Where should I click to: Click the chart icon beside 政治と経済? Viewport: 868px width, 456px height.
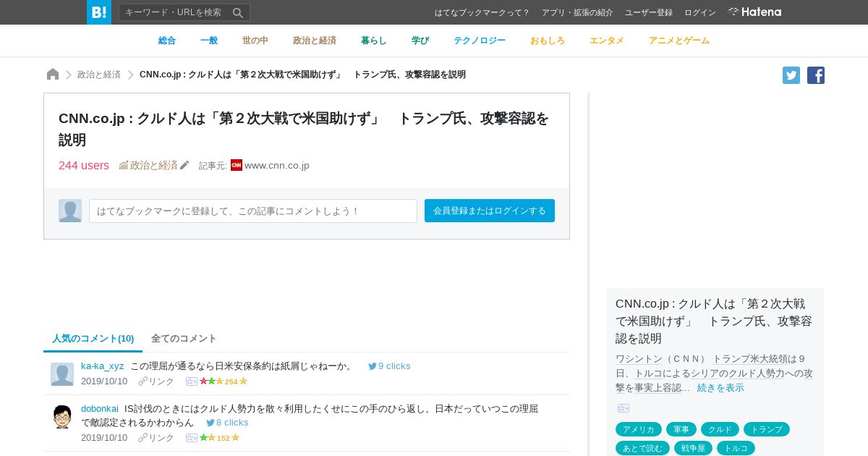pos(124,165)
